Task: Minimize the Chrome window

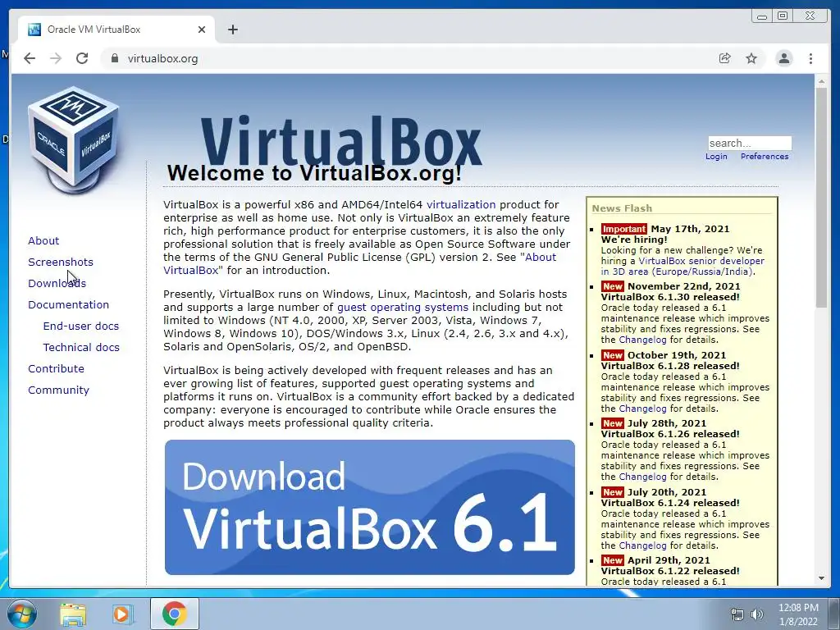Action: 762,16
